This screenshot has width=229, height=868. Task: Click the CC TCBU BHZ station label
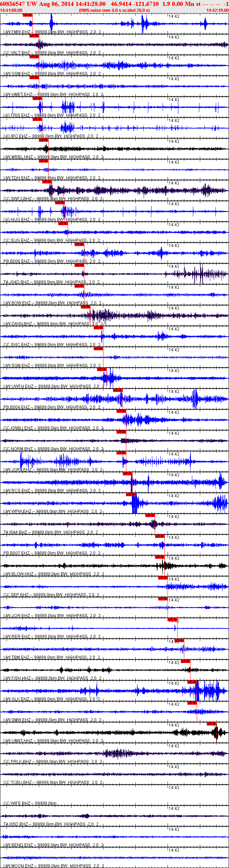coord(53,783)
